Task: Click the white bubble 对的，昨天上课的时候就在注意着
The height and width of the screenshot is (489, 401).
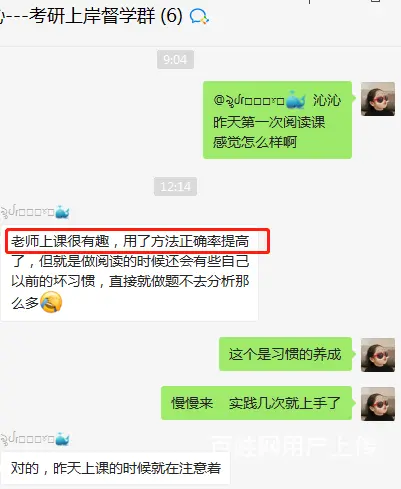Action: click(x=115, y=468)
